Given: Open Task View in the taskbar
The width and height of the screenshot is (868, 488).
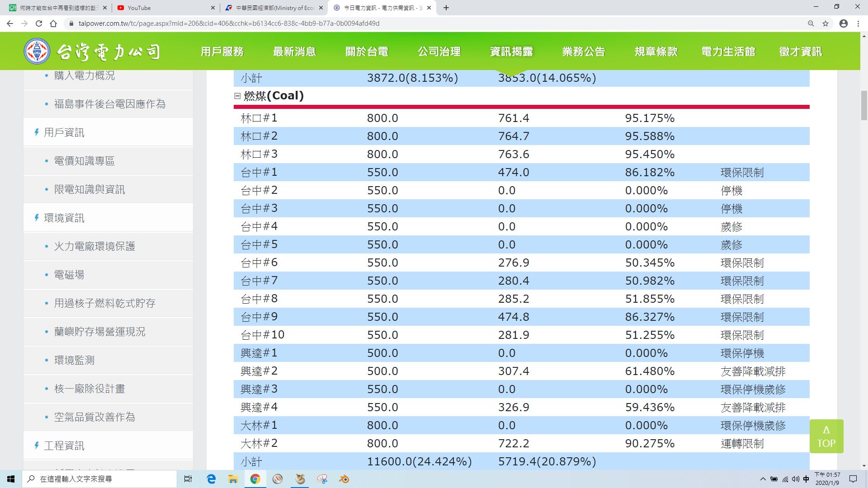Looking at the screenshot, I should [x=188, y=479].
